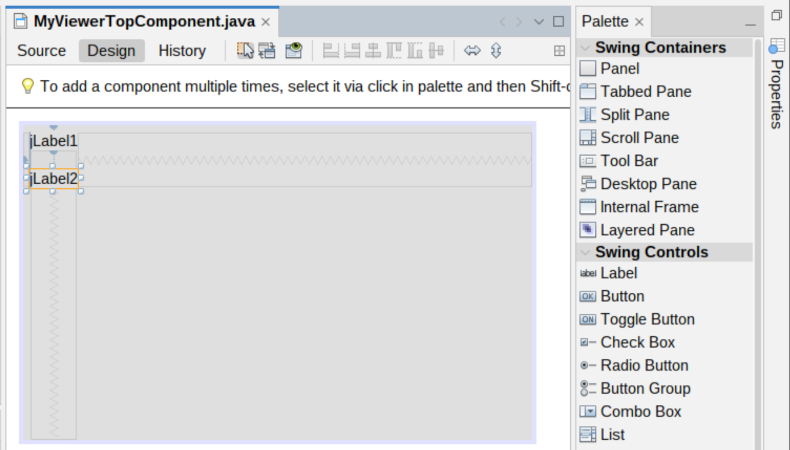Viewport: 790px width, 450px height.
Task: Close the MyViewerTopComponent.java tab
Action: click(x=265, y=22)
